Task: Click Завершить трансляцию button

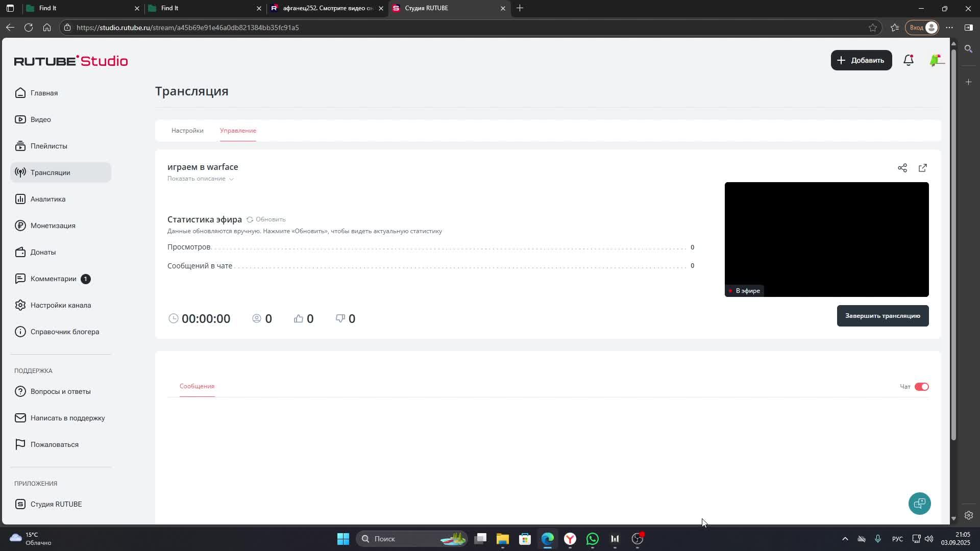Action: pyautogui.click(x=882, y=316)
